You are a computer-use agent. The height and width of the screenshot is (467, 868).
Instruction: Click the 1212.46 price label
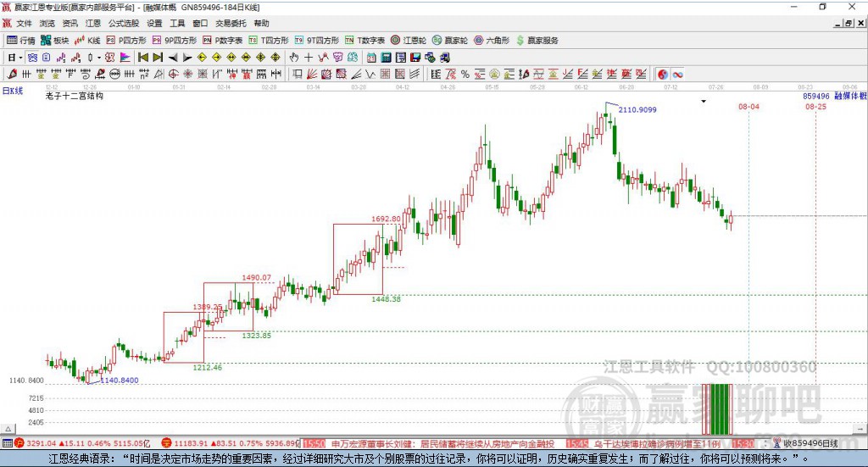coord(207,367)
